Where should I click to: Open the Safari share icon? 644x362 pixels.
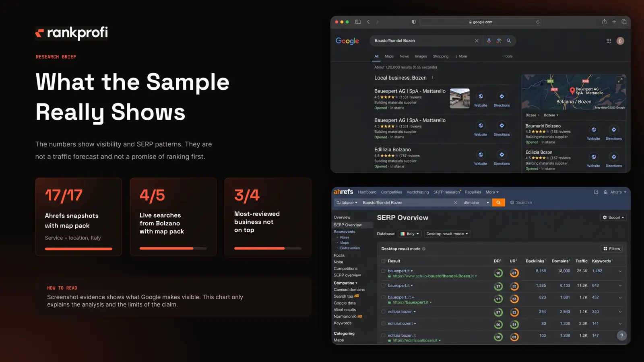point(604,22)
